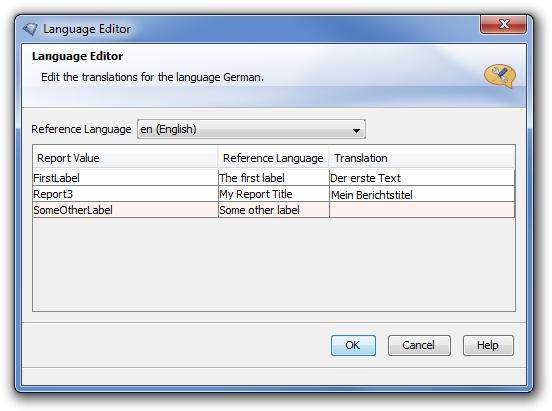Select the SomeOtherLabel row

coord(274,210)
